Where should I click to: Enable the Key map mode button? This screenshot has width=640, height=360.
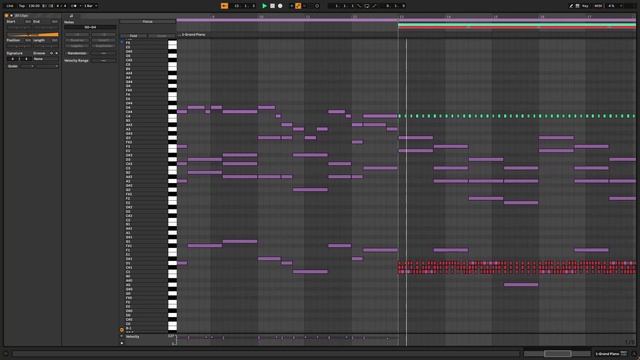(586, 6)
